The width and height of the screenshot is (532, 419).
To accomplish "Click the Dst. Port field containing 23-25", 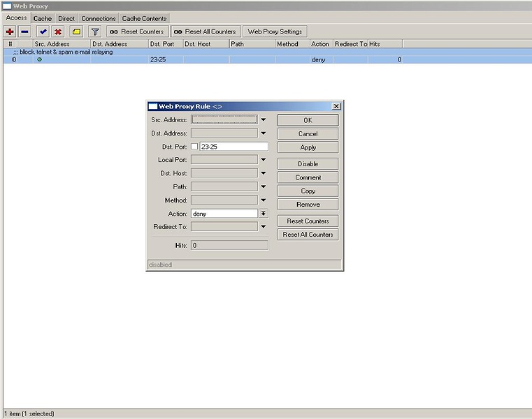I will (x=233, y=147).
